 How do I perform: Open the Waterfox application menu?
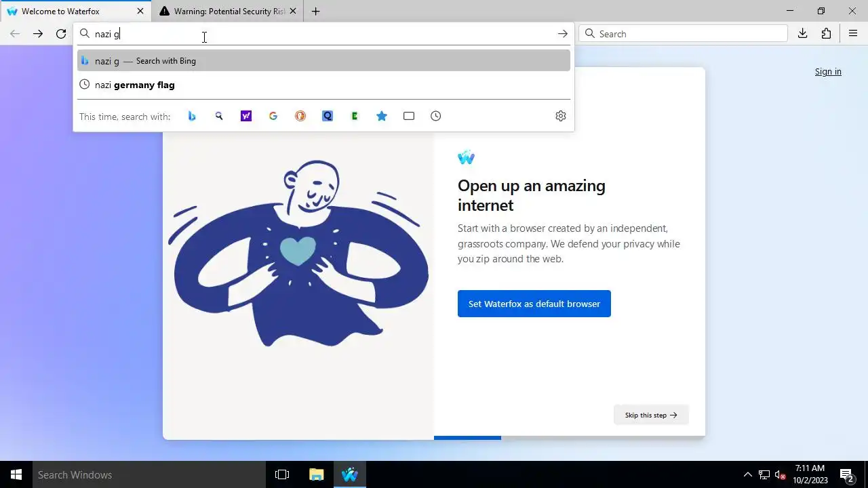click(853, 34)
